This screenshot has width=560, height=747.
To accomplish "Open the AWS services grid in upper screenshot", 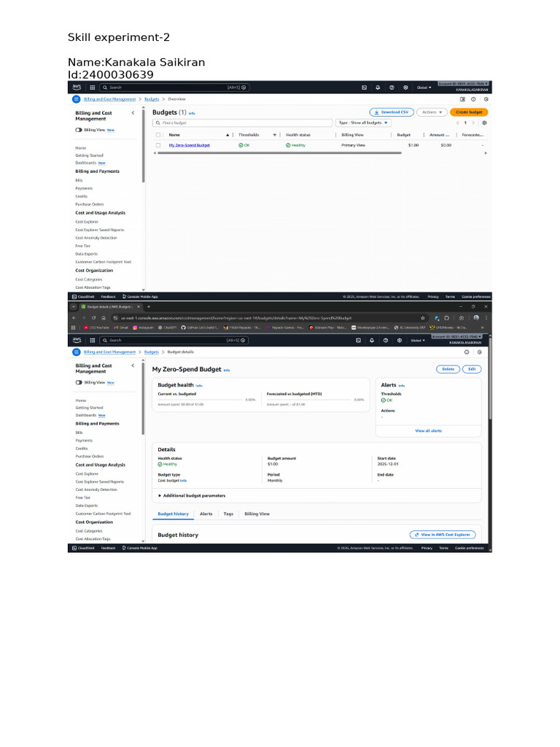I will (93, 88).
